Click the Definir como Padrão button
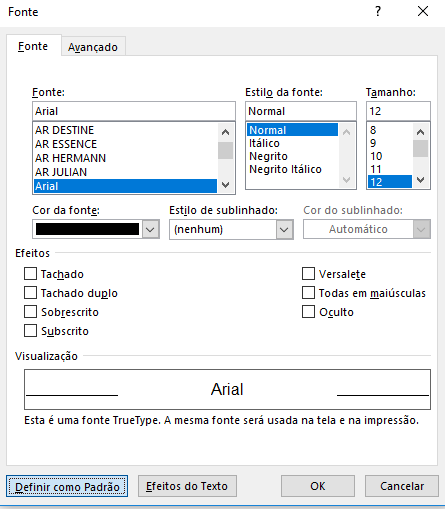The width and height of the screenshot is (445, 509). (x=67, y=486)
